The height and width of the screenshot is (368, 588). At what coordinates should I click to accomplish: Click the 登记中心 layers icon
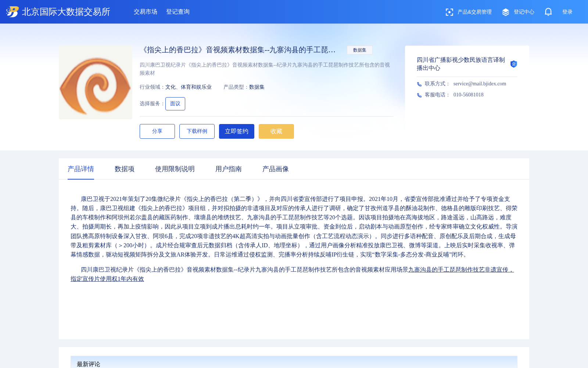506,12
